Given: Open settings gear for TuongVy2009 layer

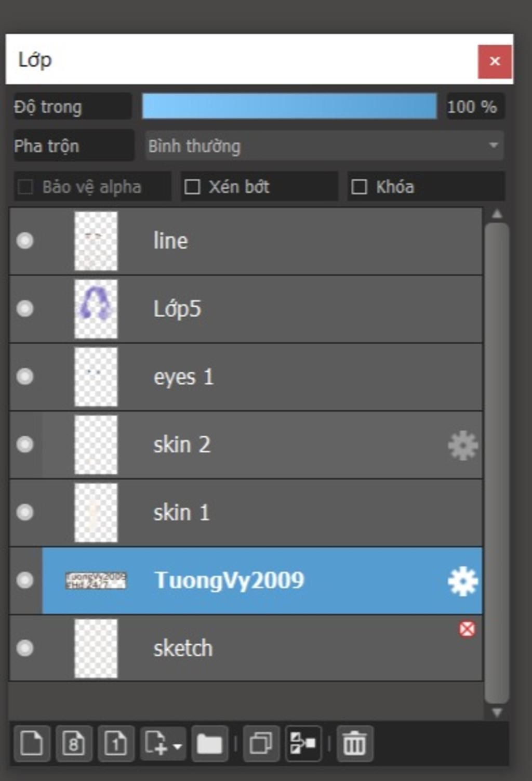Looking at the screenshot, I should pyautogui.click(x=462, y=581).
